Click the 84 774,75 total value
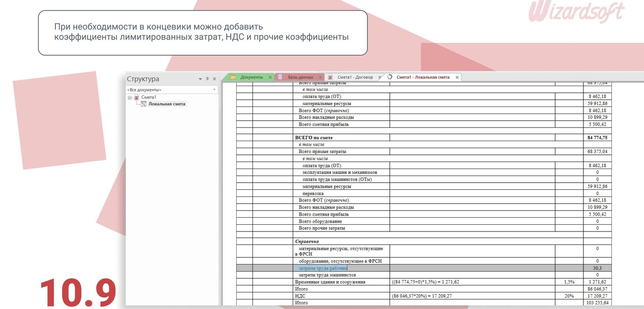The image size is (644, 309). pyautogui.click(x=597, y=138)
